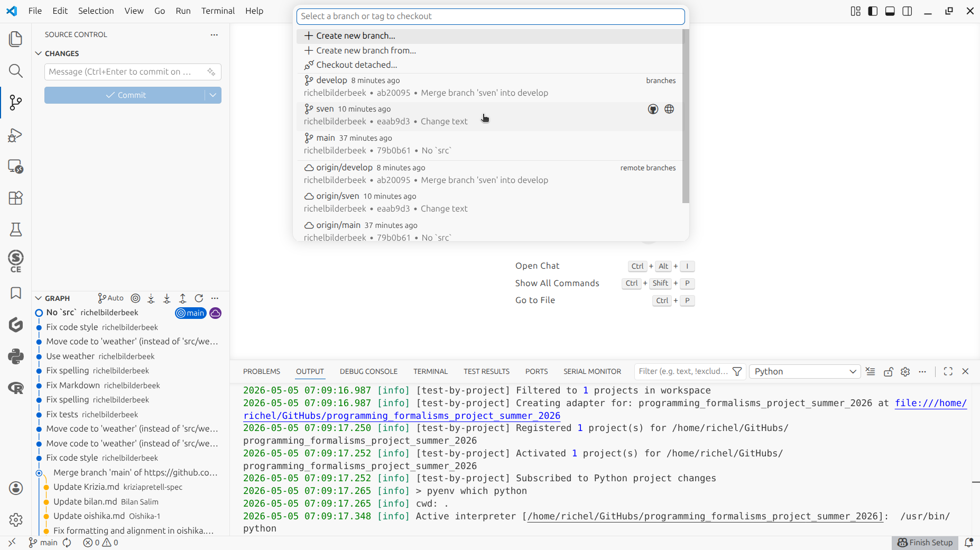This screenshot has height=550, width=980.
Task: Checkout the local main branch entry
Action: (489, 144)
